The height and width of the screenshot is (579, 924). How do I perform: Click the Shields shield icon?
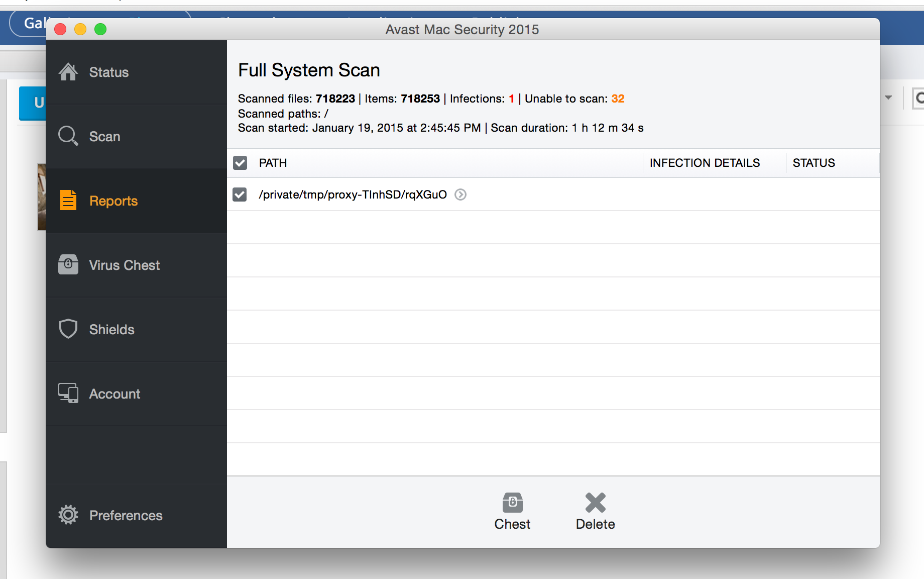pyautogui.click(x=68, y=329)
